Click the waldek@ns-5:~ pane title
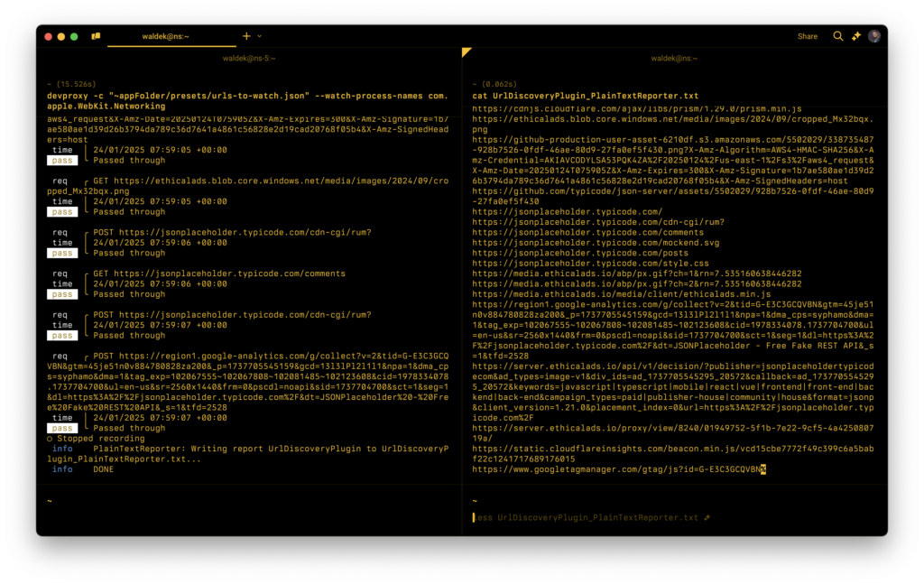924x584 pixels. click(250, 56)
